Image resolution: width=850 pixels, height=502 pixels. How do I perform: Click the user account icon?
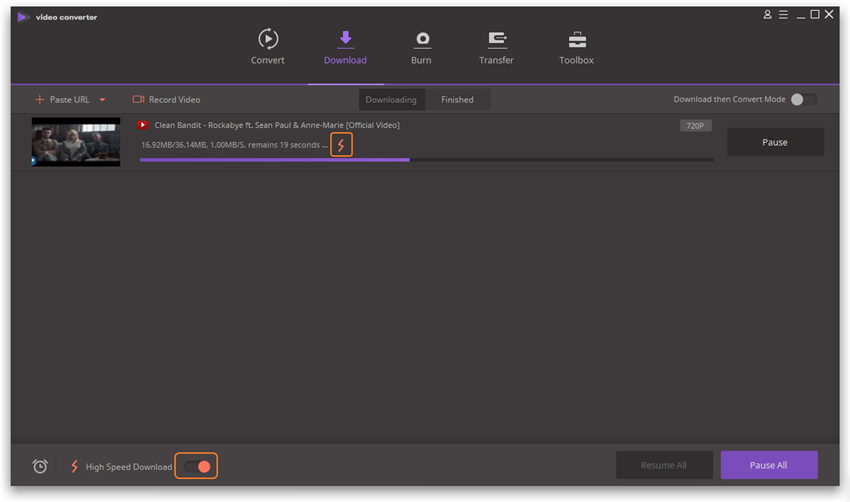pos(767,15)
